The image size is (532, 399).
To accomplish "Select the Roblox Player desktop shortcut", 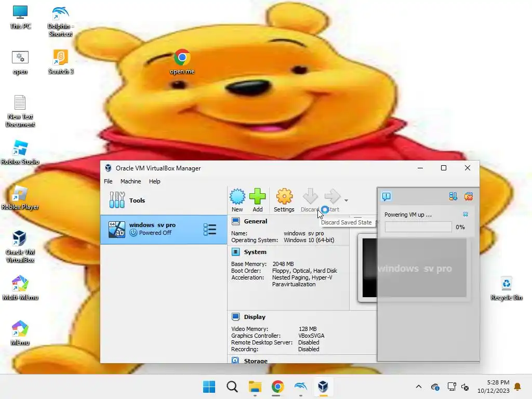I will pyautogui.click(x=20, y=197).
